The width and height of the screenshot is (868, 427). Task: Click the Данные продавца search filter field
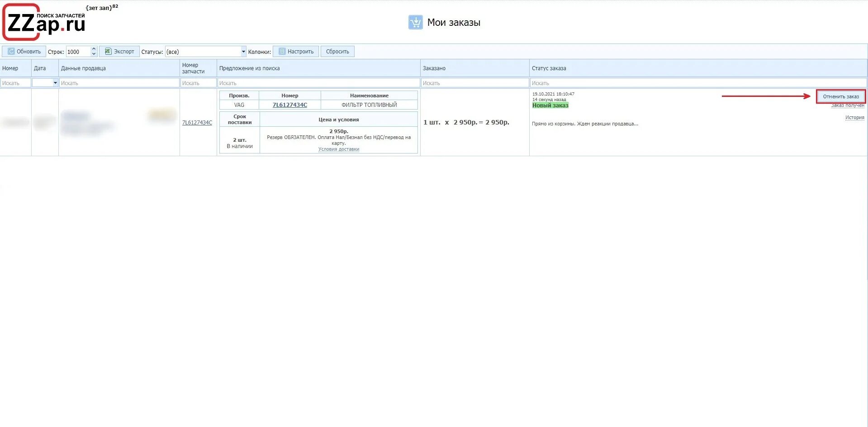pyautogui.click(x=119, y=83)
